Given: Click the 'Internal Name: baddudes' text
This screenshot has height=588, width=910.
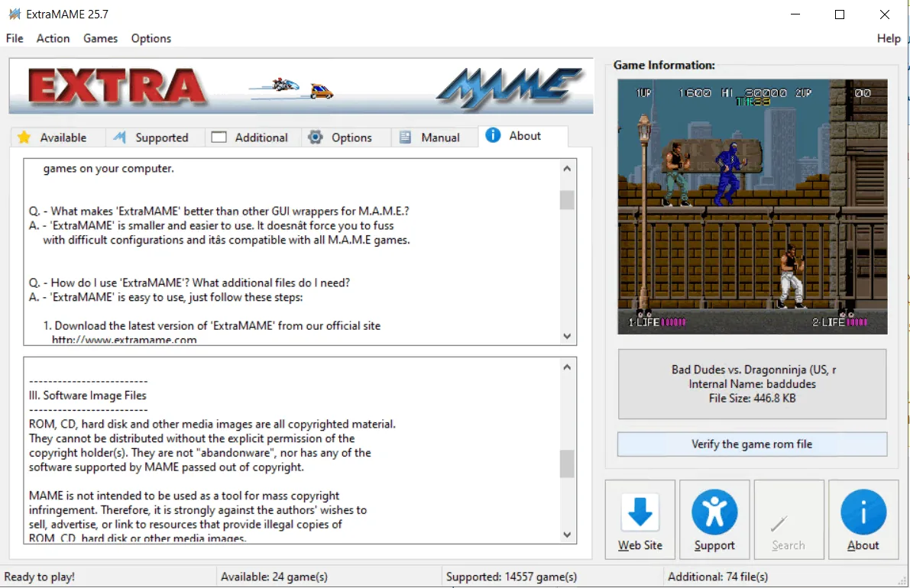Looking at the screenshot, I should point(752,384).
